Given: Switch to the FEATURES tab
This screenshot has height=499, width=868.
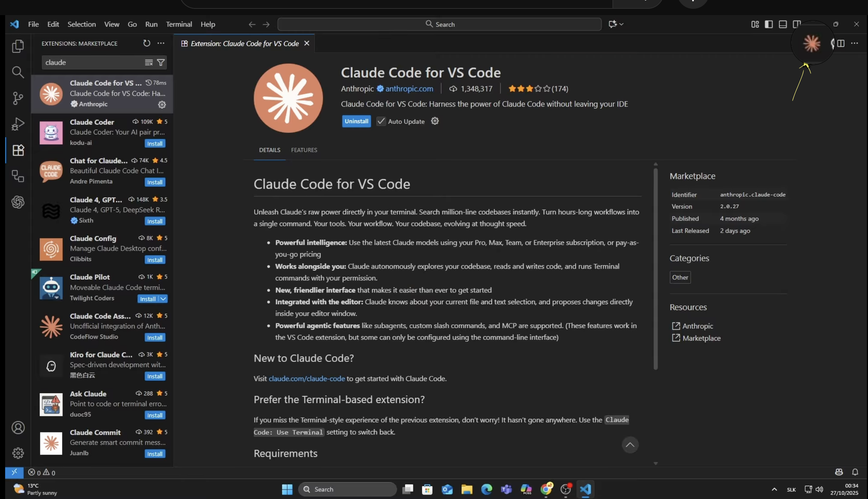Looking at the screenshot, I should [x=304, y=150].
